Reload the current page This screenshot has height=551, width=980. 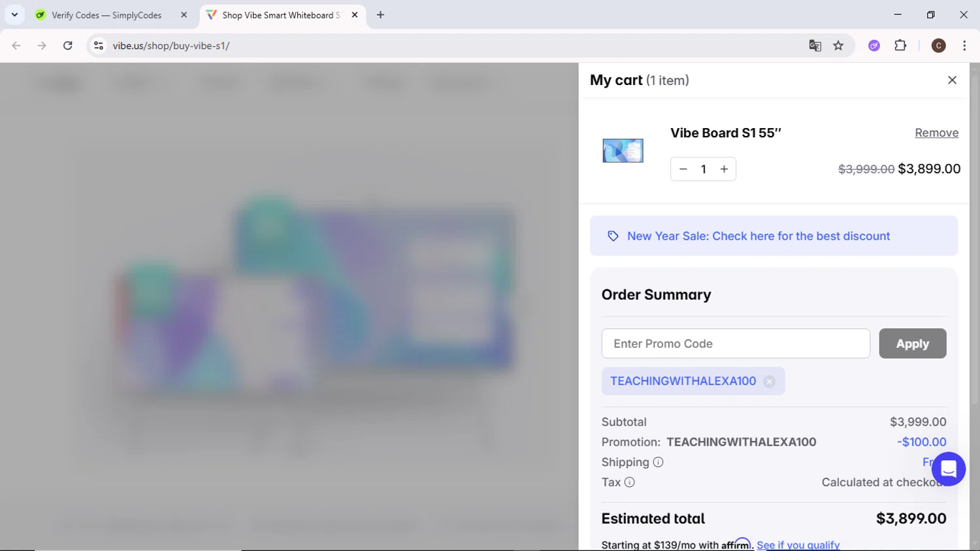(68, 46)
